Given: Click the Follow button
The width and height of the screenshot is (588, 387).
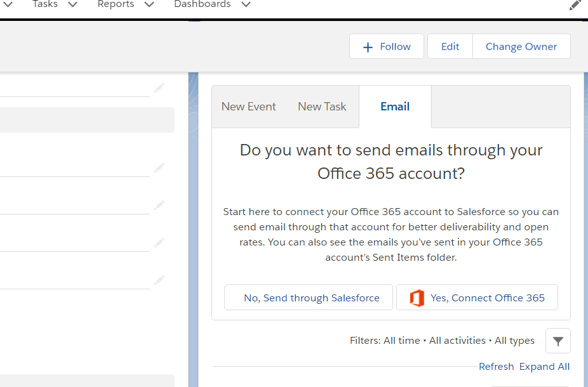Looking at the screenshot, I should click(x=387, y=46).
